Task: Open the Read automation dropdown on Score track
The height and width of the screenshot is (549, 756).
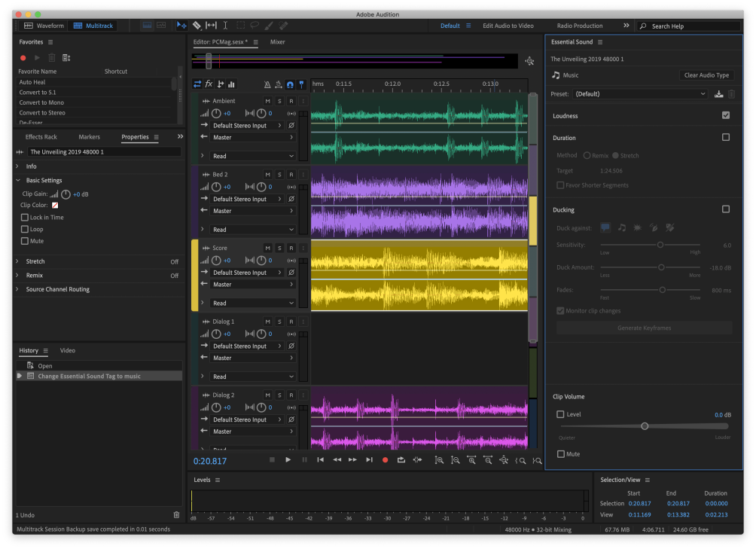Action: coord(253,303)
